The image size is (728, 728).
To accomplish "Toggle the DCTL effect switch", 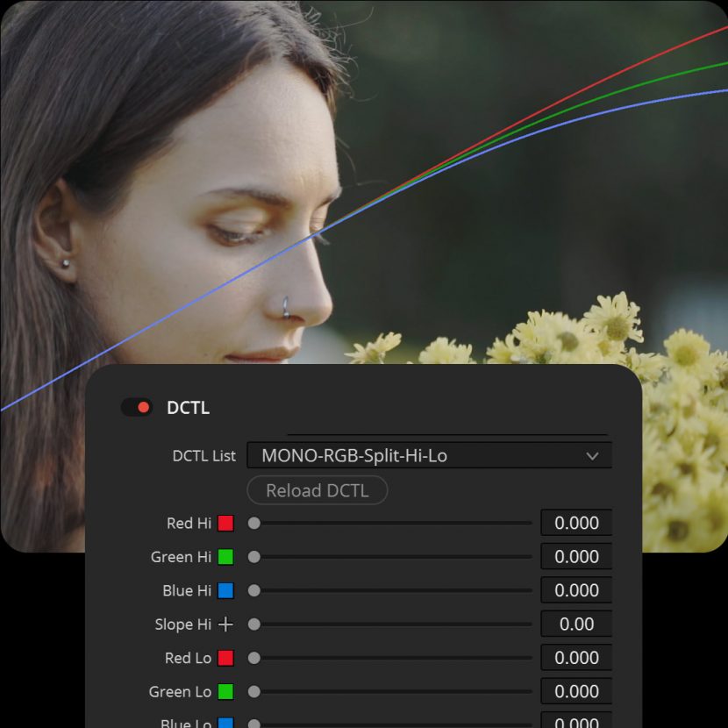I will coord(137,408).
